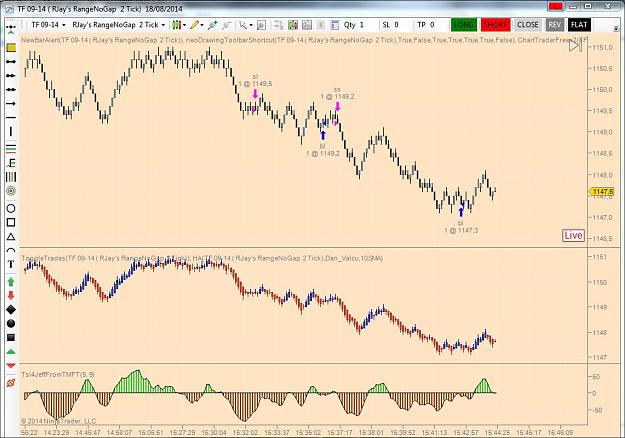Expand the drawing tools pencil dropdown arrow

(202, 25)
